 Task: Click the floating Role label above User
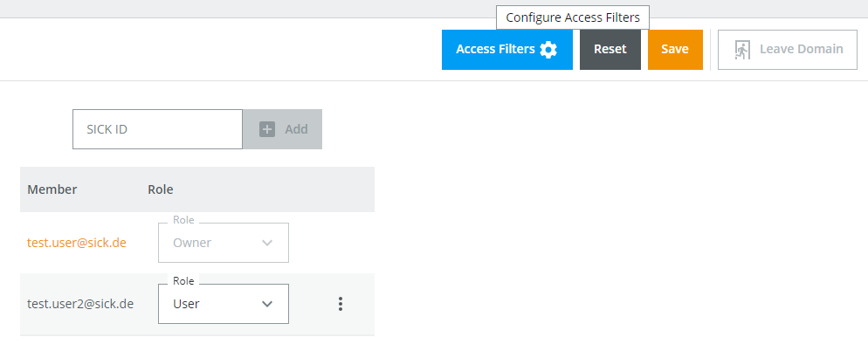(183, 281)
